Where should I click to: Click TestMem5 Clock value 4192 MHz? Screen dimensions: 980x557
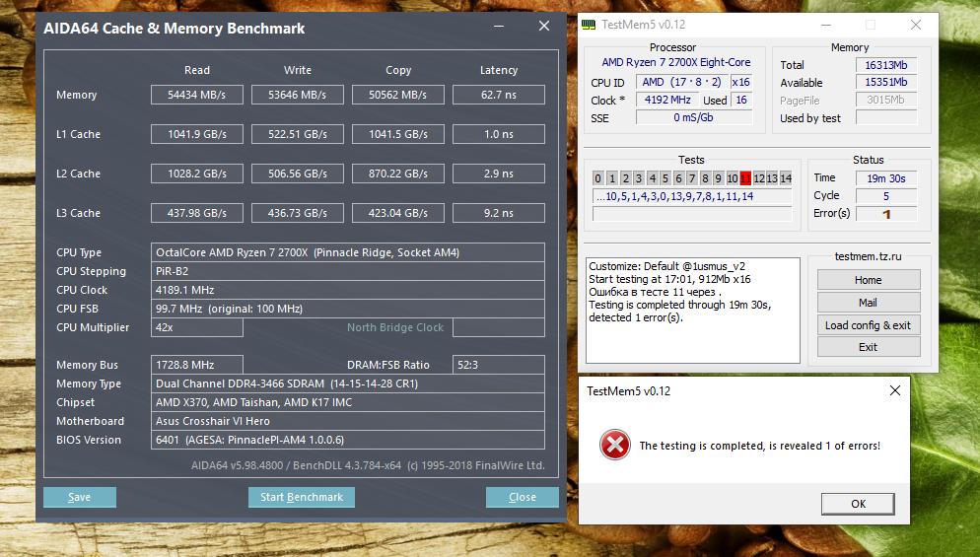coord(667,100)
